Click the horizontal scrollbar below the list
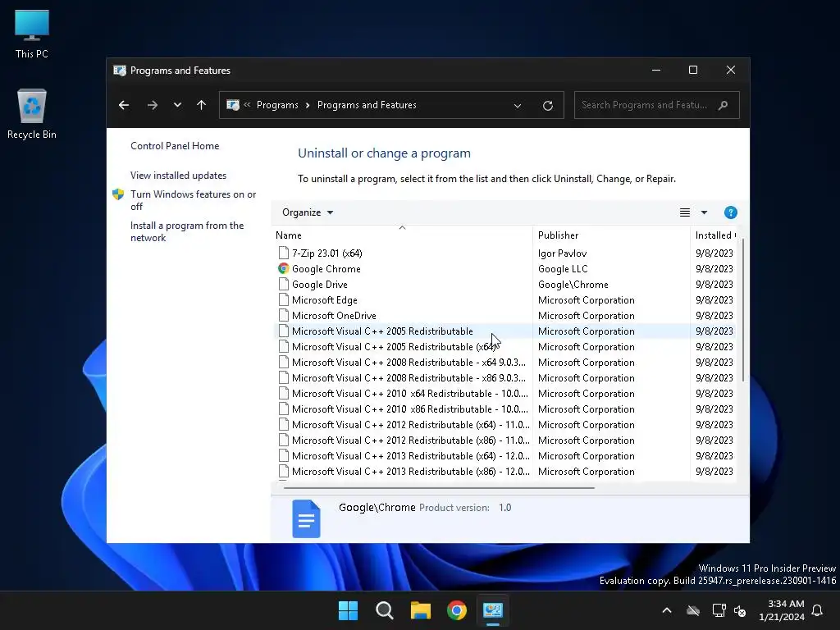The width and height of the screenshot is (840, 630). point(439,488)
